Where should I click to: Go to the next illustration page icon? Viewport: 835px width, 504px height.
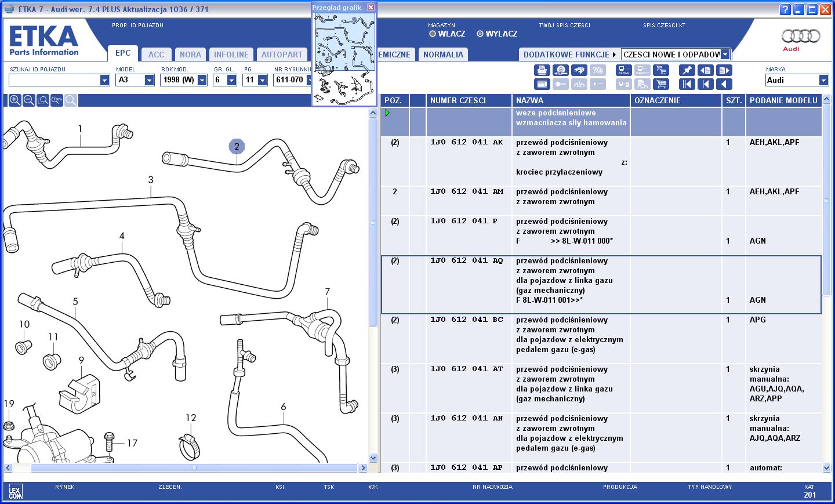pos(724,70)
